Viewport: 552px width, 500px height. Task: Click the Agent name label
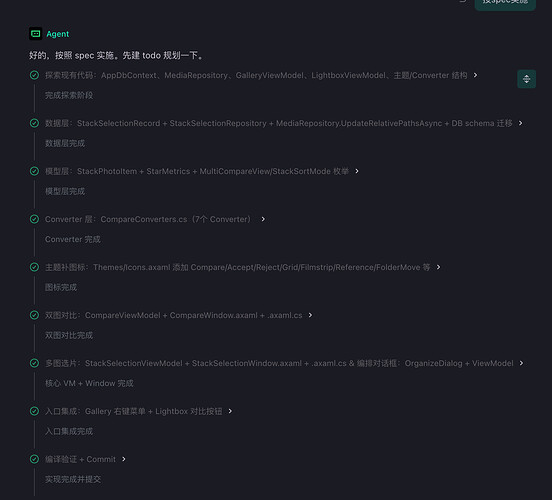(x=58, y=34)
